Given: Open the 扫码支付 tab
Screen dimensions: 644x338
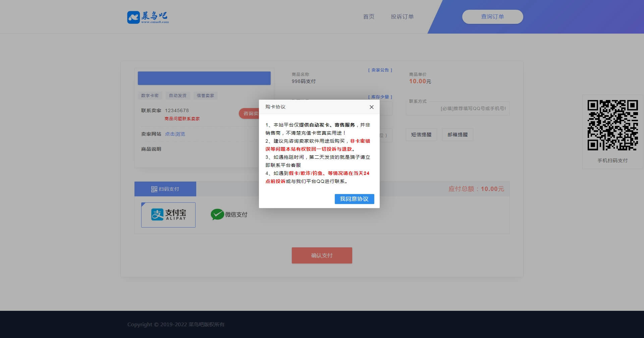Looking at the screenshot, I should (165, 189).
